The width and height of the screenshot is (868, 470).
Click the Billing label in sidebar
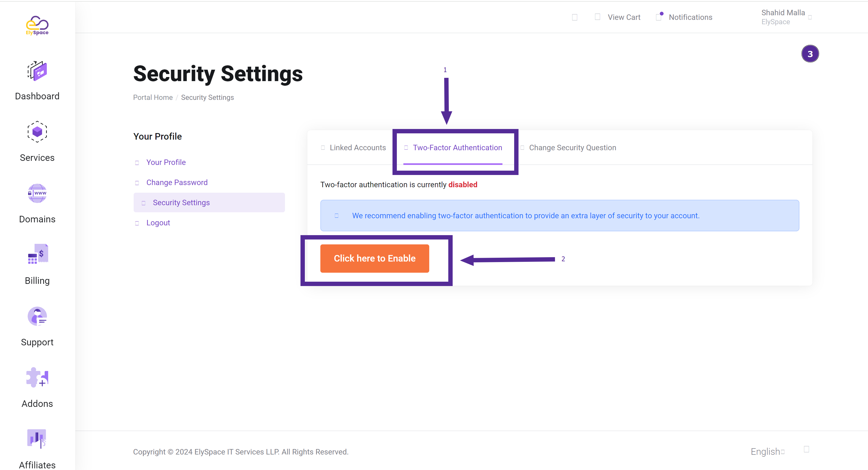point(37,281)
